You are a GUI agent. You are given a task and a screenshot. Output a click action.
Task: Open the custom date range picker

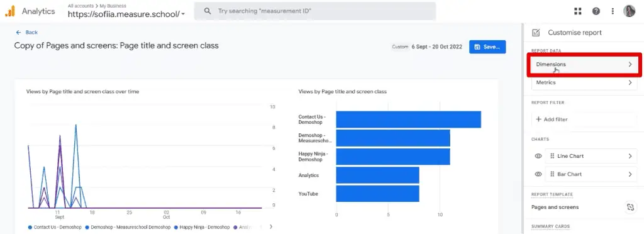(427, 47)
